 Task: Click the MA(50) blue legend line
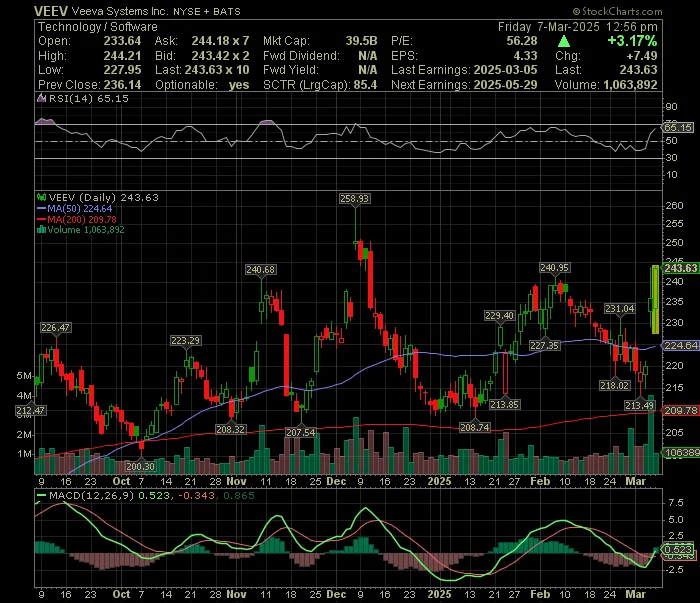click(42, 208)
